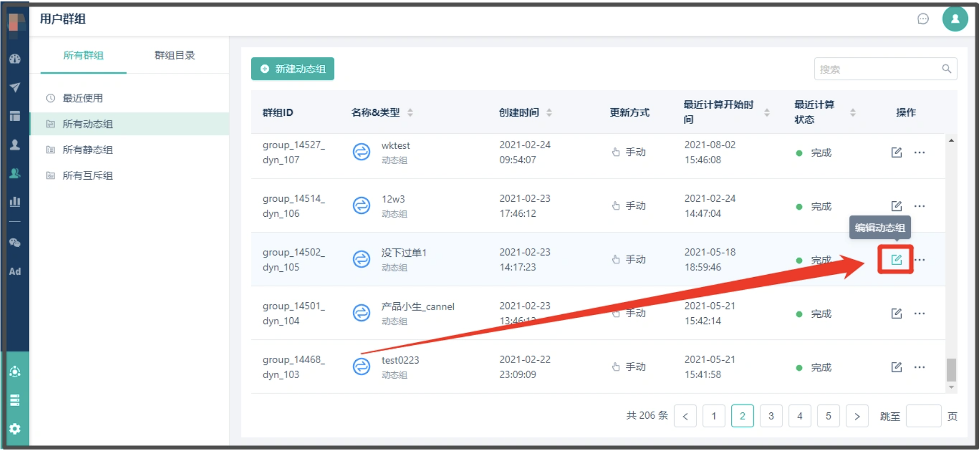Open the chat message icon in header

[x=923, y=19]
